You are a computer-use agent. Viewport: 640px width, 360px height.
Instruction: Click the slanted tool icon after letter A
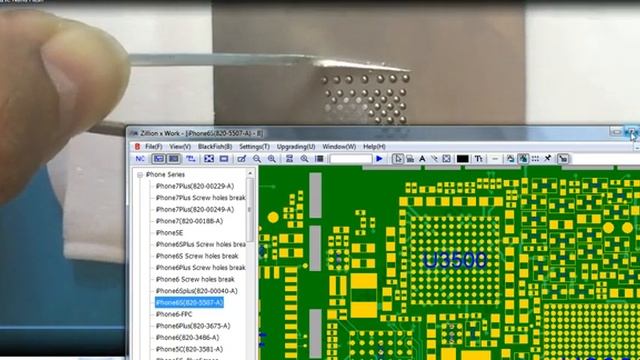click(434, 159)
